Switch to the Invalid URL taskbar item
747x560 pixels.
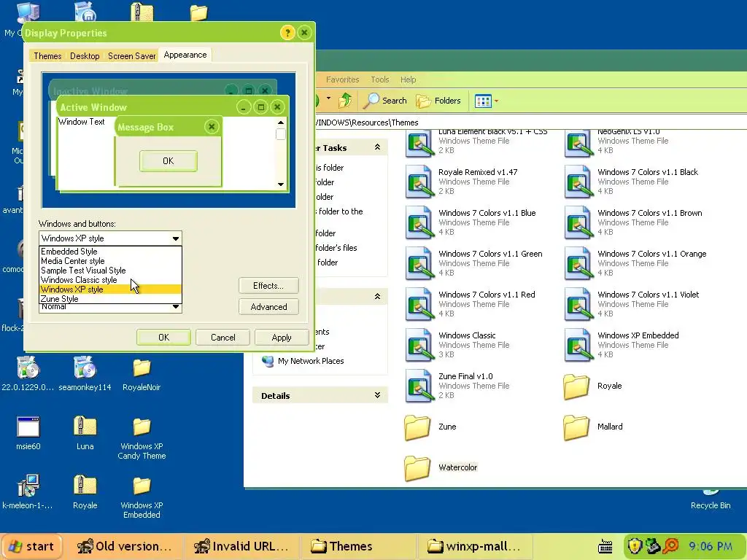(241, 546)
